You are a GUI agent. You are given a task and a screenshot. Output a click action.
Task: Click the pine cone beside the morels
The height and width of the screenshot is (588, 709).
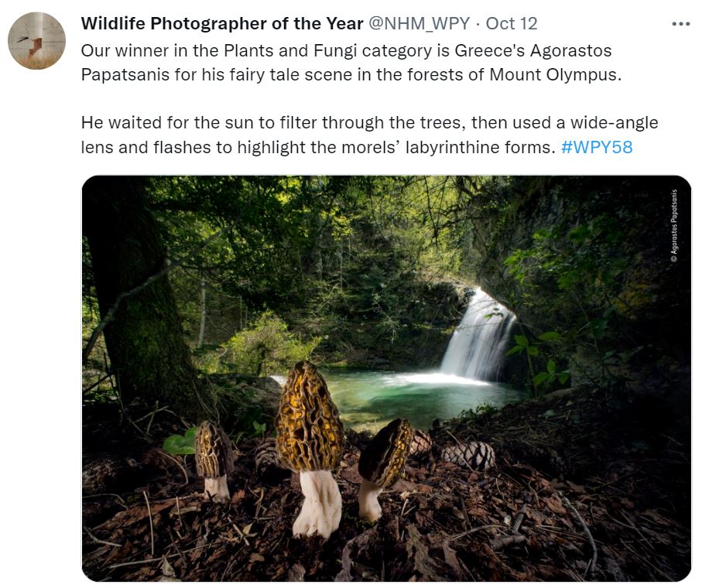pyautogui.click(x=468, y=455)
